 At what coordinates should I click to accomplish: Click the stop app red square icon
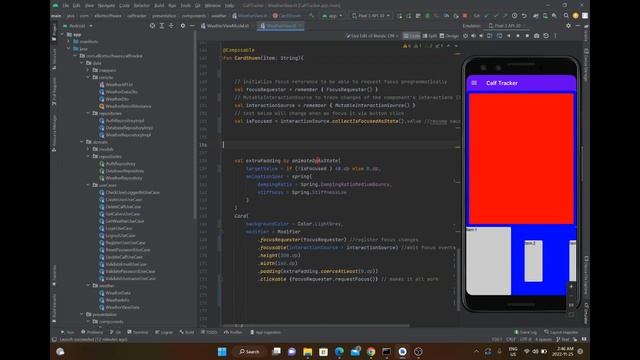click(x=465, y=16)
